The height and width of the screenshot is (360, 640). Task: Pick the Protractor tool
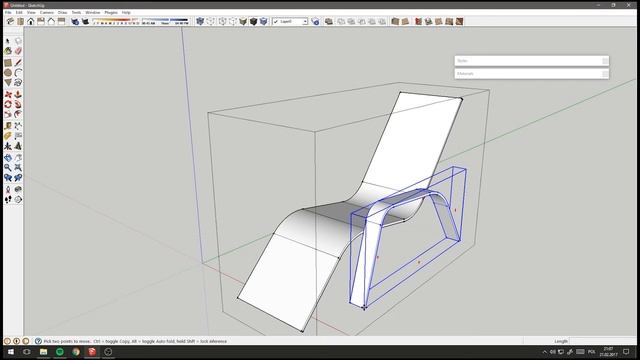click(8, 136)
